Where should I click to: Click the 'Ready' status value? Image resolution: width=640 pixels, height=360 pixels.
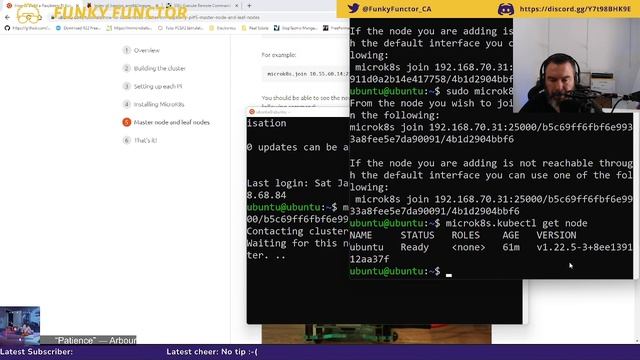click(414, 247)
